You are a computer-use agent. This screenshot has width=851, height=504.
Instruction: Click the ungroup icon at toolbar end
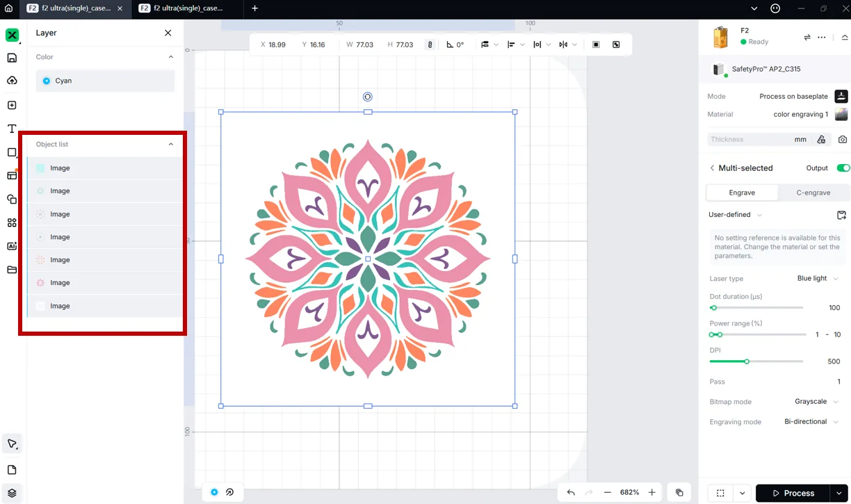coord(616,44)
